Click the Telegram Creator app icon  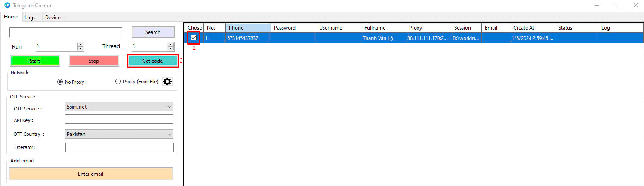(x=7, y=6)
